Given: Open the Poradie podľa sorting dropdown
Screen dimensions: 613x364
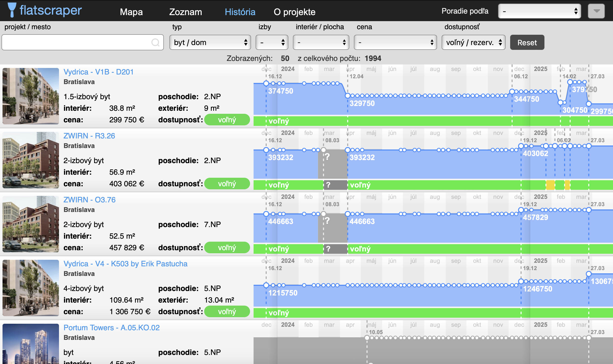Looking at the screenshot, I should point(539,11).
